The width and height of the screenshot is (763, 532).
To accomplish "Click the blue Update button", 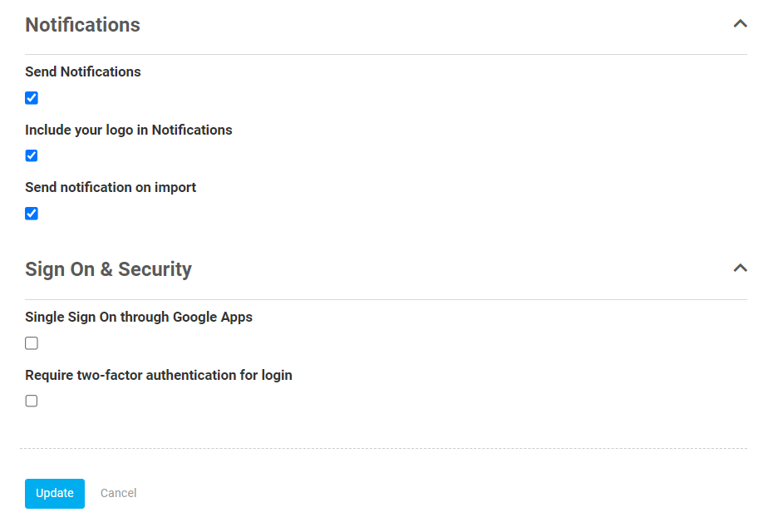I will click(x=55, y=494).
